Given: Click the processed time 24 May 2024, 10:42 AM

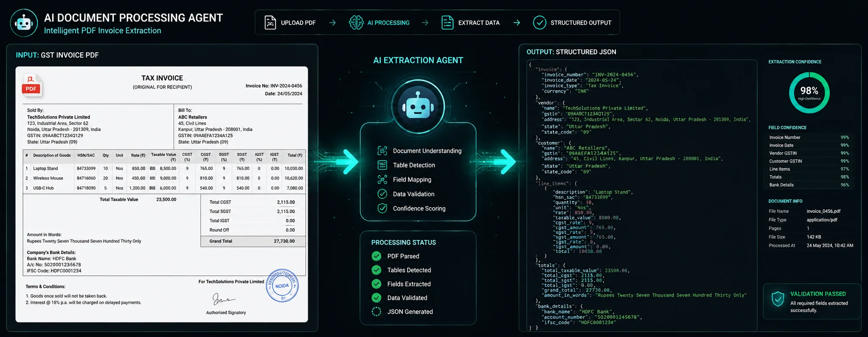Looking at the screenshot, I should tap(830, 246).
